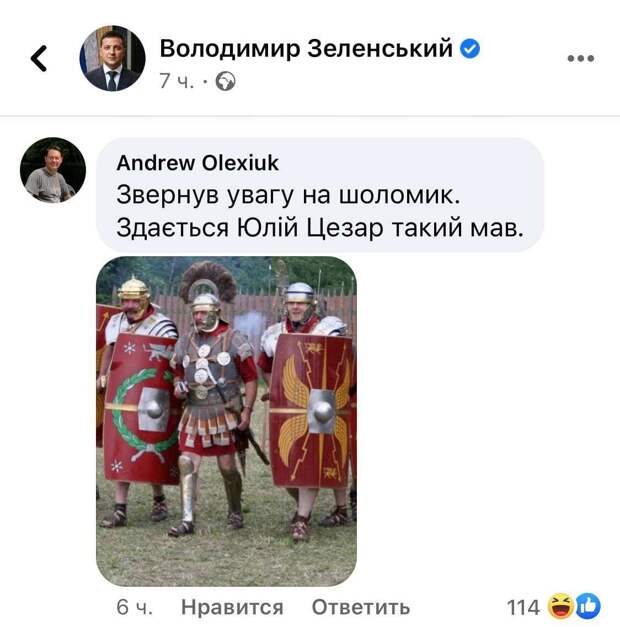Open photo at yellow-winged red shield

point(312,411)
